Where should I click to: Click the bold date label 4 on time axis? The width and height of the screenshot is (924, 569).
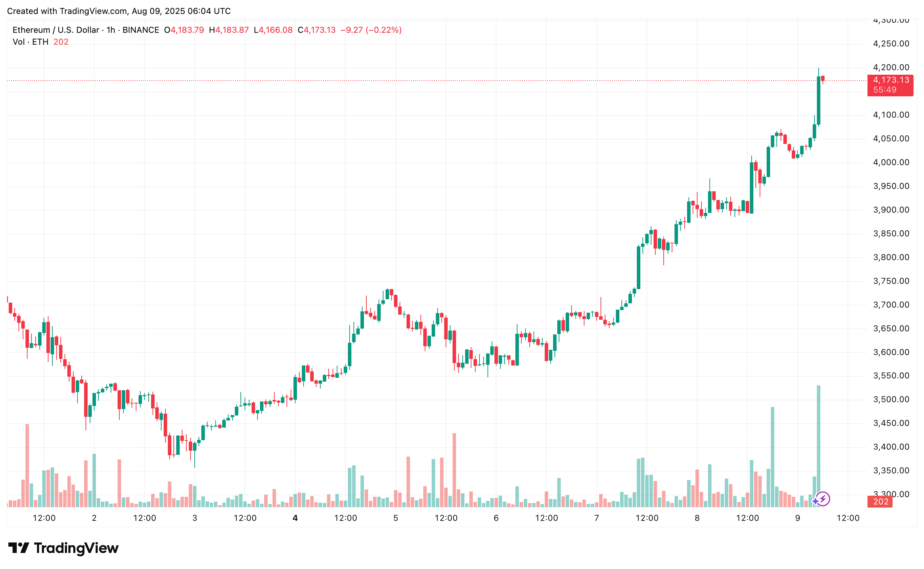click(295, 518)
